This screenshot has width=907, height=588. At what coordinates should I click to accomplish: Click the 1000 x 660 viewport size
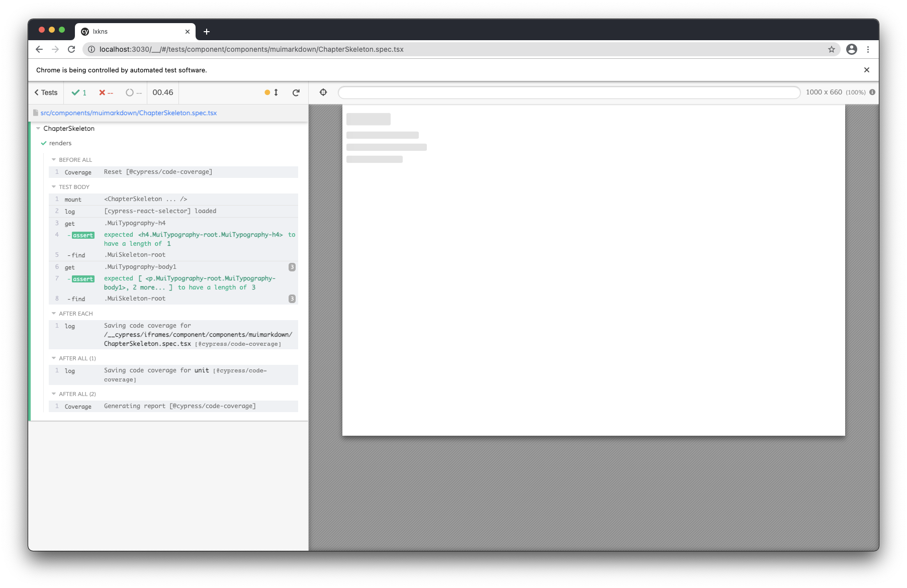(x=824, y=92)
